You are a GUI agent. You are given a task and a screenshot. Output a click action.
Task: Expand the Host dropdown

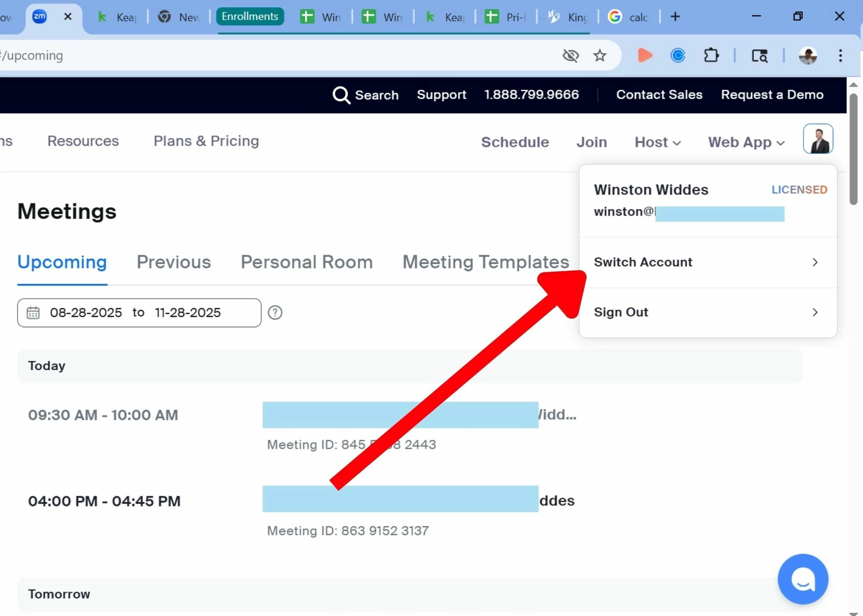pos(658,142)
